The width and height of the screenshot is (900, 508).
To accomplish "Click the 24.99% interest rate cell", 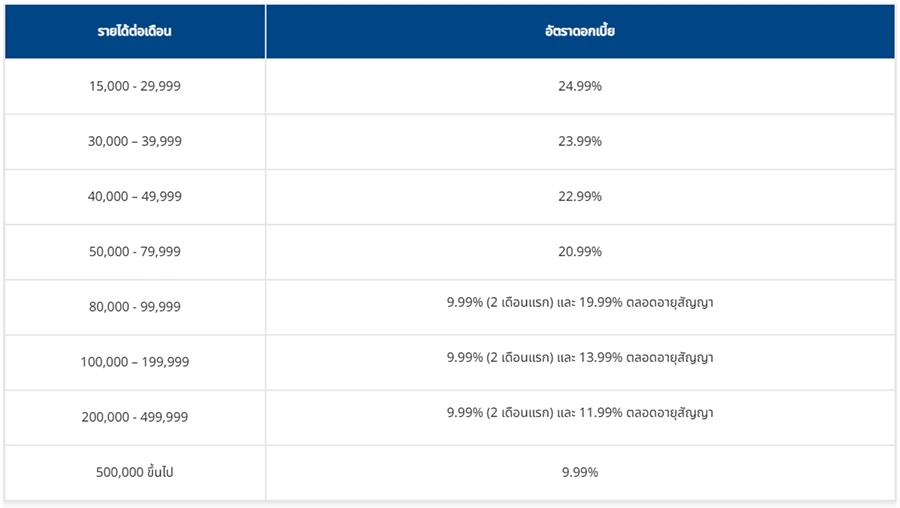I will click(580, 86).
